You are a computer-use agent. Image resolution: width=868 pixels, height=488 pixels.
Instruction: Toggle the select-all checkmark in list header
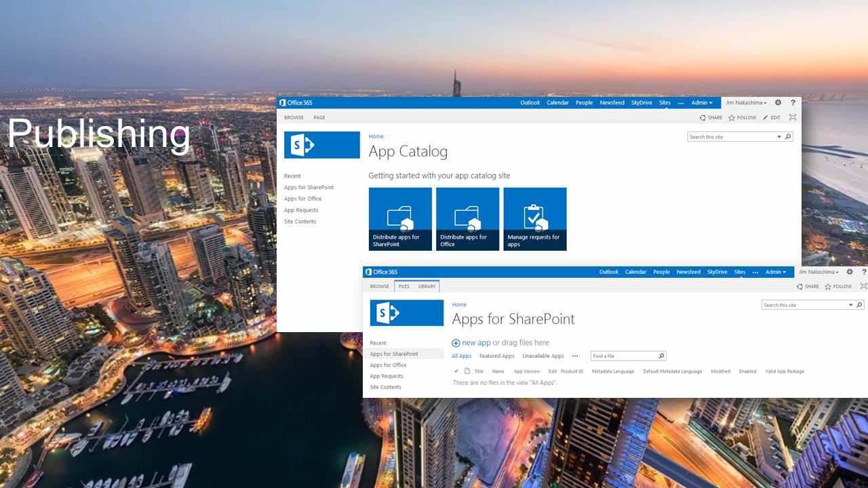click(x=456, y=371)
